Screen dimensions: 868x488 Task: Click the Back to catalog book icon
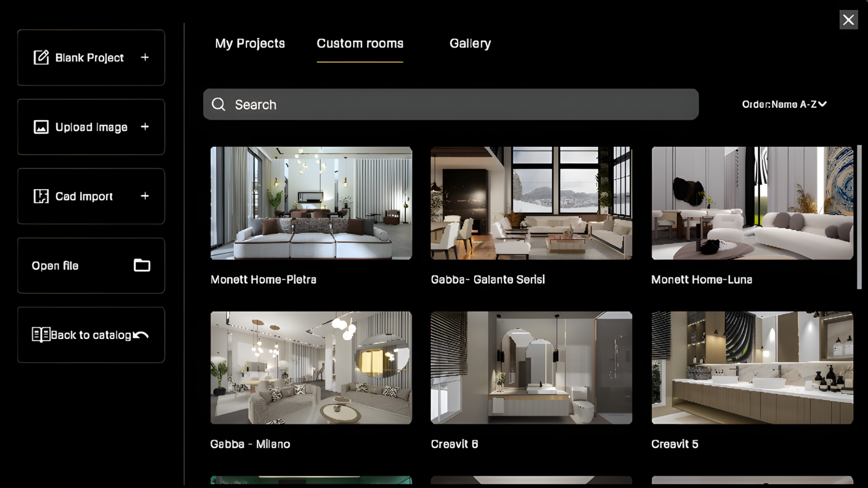click(41, 335)
